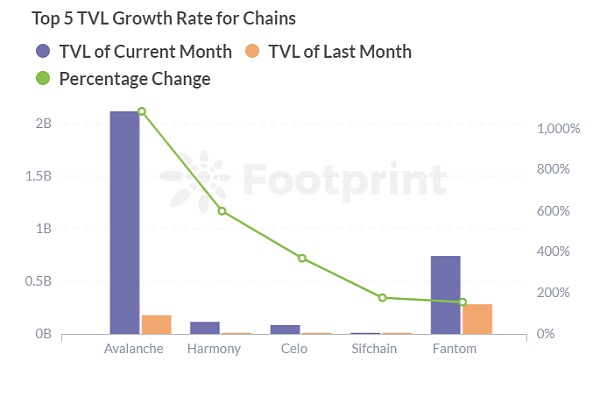This screenshot has width=600, height=397.
Task: Click the Percentage Change legend label
Action: click(135, 79)
